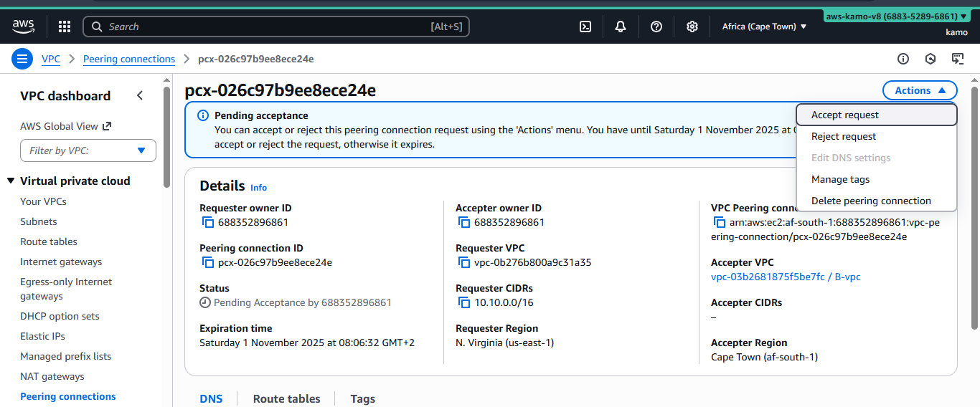Image resolution: width=980 pixels, height=407 pixels.
Task: Select Reject request from Actions menu
Action: (x=877, y=136)
